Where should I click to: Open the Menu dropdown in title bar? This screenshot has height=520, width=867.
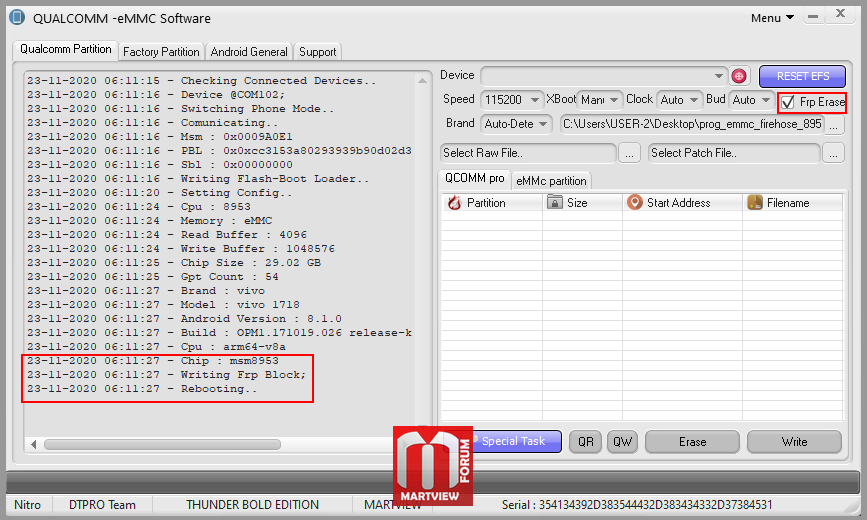(772, 18)
